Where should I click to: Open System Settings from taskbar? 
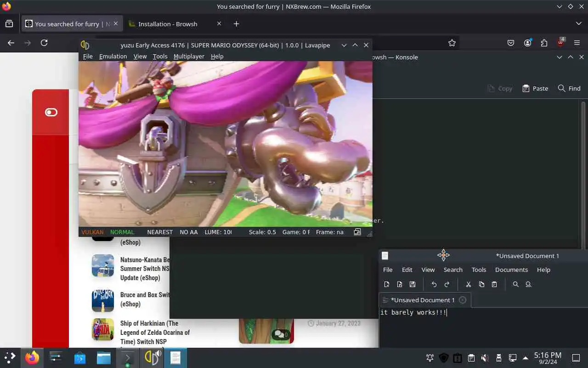[56, 357]
